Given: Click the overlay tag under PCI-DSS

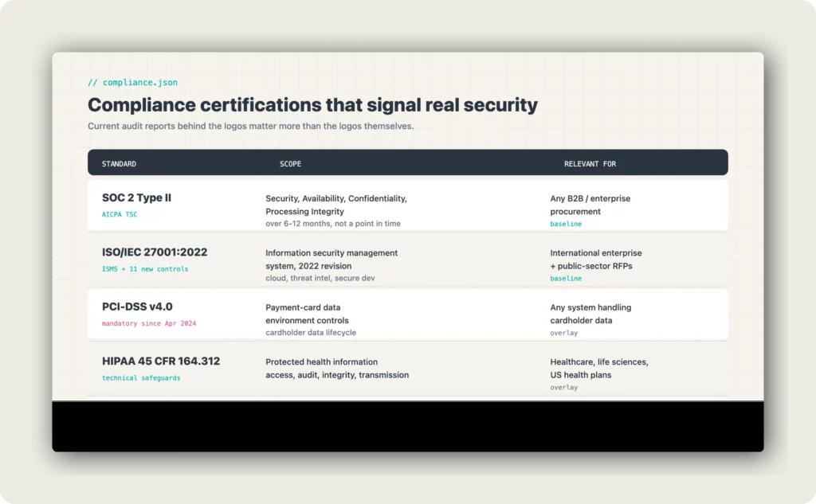Looking at the screenshot, I should click(564, 333).
